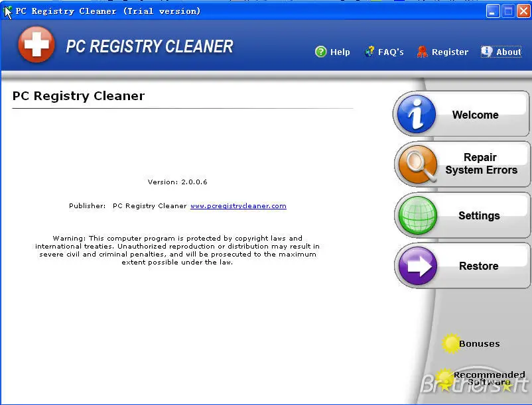Open the Restore section

(462, 266)
